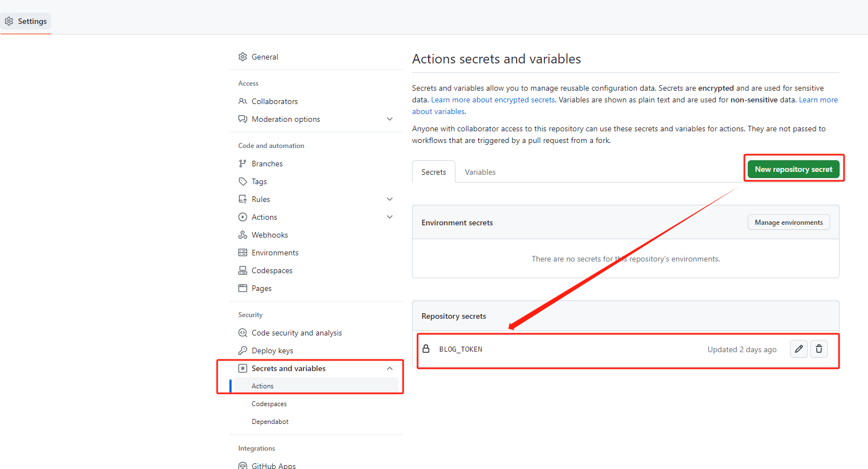Open the Settings tab at top
Viewport: 868px width, 469px height.
pyautogui.click(x=26, y=21)
